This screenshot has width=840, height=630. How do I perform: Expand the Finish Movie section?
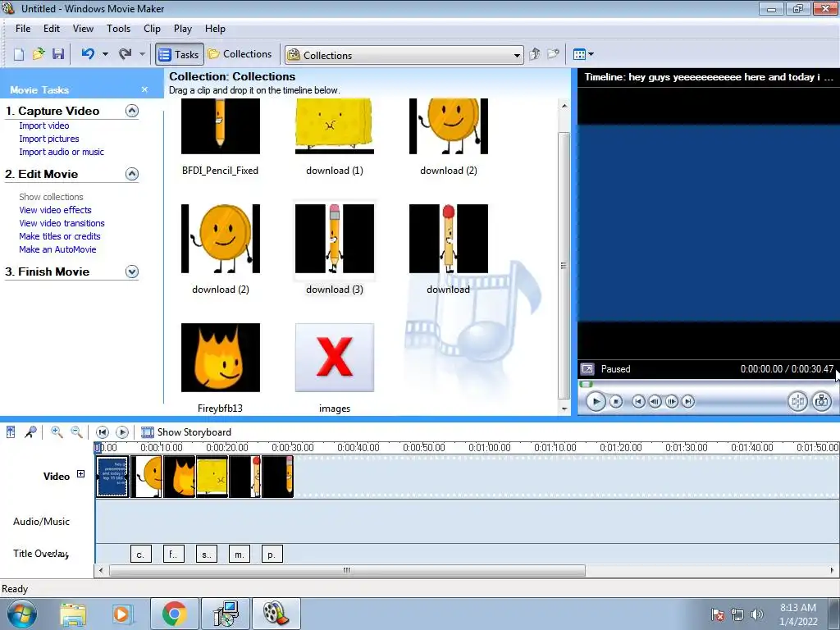point(132,272)
